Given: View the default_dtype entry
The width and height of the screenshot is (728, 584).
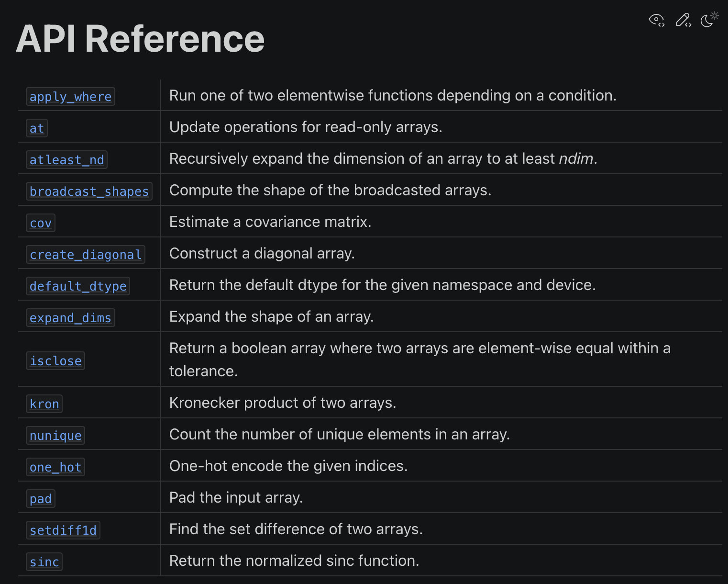Looking at the screenshot, I should coord(78,286).
